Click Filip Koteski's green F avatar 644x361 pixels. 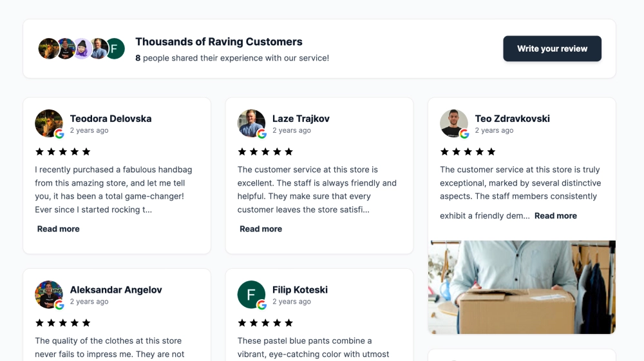click(251, 295)
